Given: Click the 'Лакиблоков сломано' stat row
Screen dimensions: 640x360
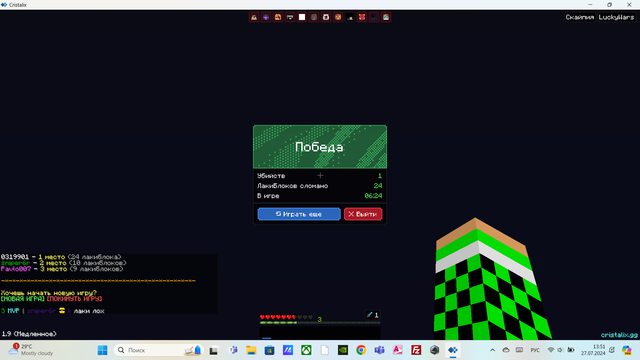Looking at the screenshot, I should pos(320,186).
